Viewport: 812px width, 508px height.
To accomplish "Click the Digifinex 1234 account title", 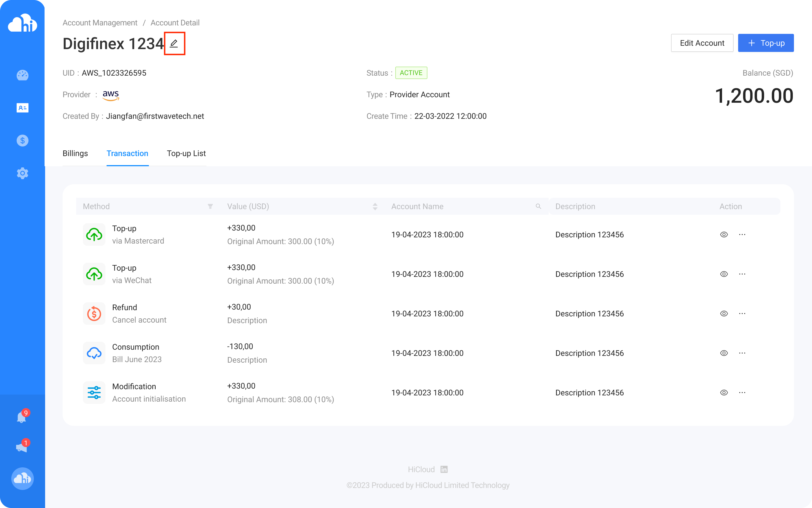I will pos(113,44).
